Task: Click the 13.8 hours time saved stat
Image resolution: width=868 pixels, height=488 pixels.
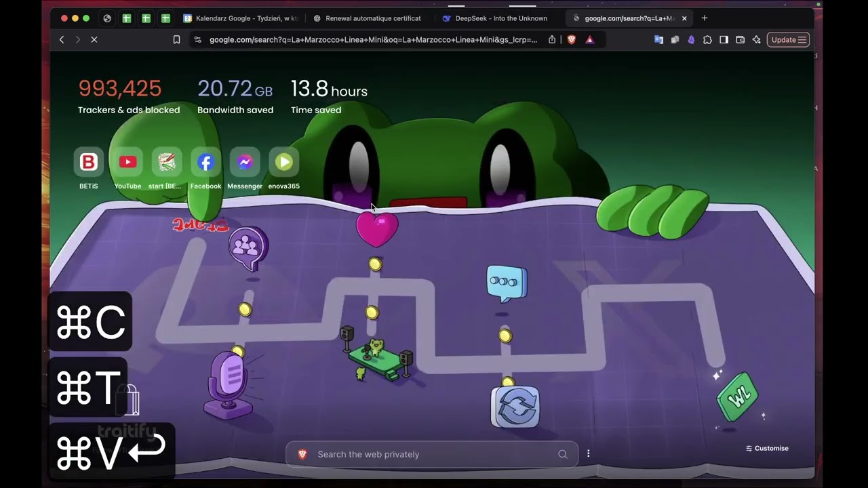Action: [x=329, y=96]
